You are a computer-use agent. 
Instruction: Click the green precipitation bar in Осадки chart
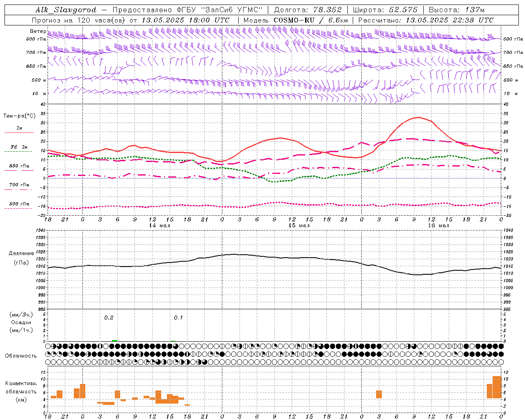click(115, 340)
